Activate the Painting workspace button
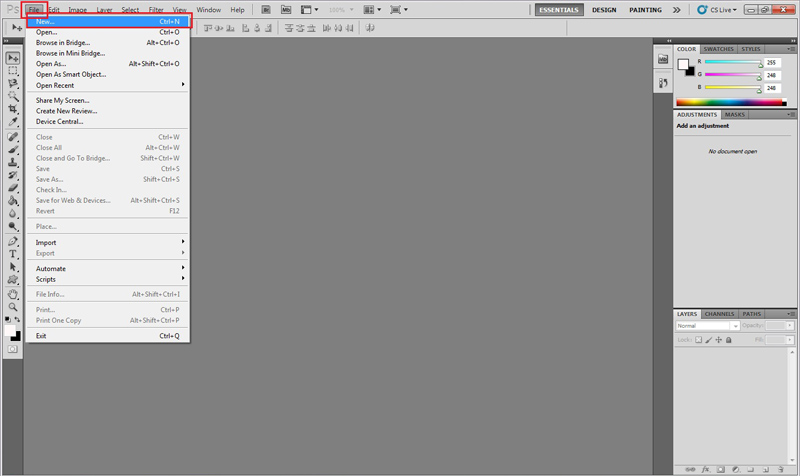Screen dimensions: 800x476 tap(646, 9)
